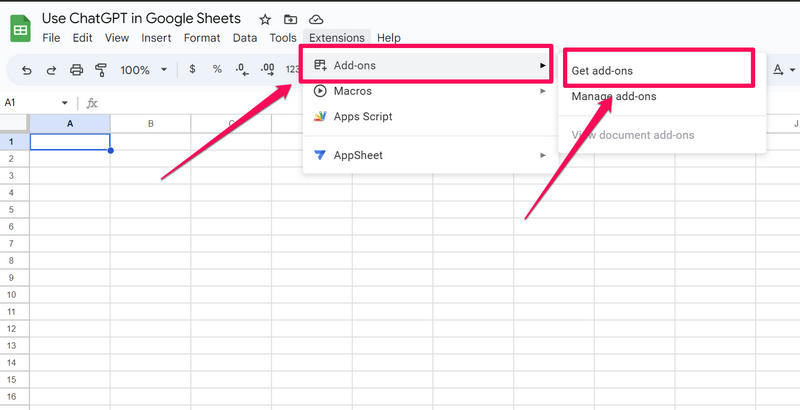This screenshot has width=800, height=410.
Task: Open the View menu
Action: [x=117, y=38]
